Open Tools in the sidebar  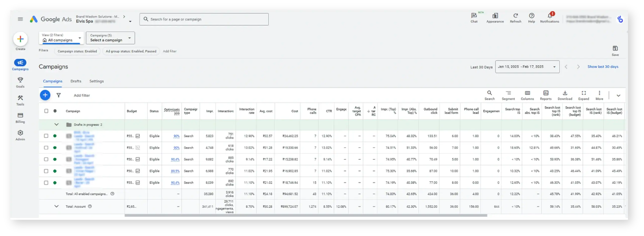coord(20,100)
